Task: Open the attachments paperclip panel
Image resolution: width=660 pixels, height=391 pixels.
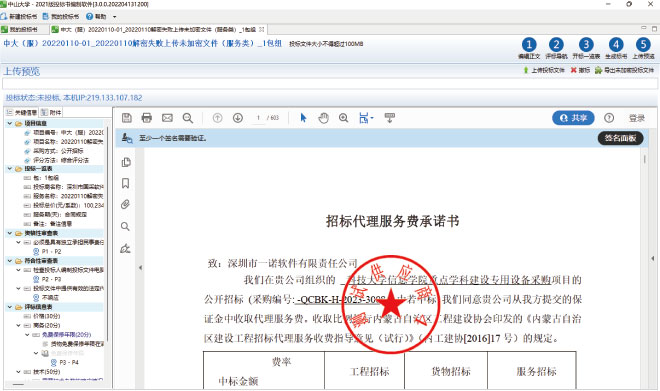Action: coord(125,205)
